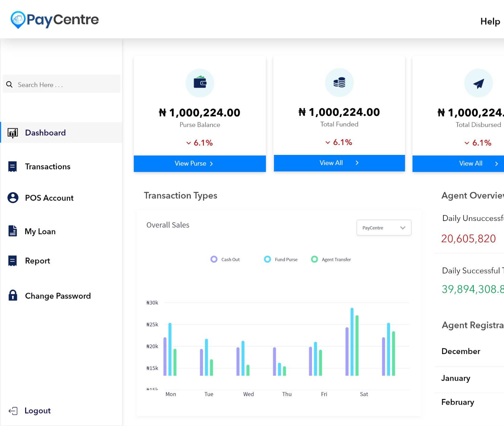Focus the Search Here input field
The image size is (504, 426).
pyautogui.click(x=62, y=84)
